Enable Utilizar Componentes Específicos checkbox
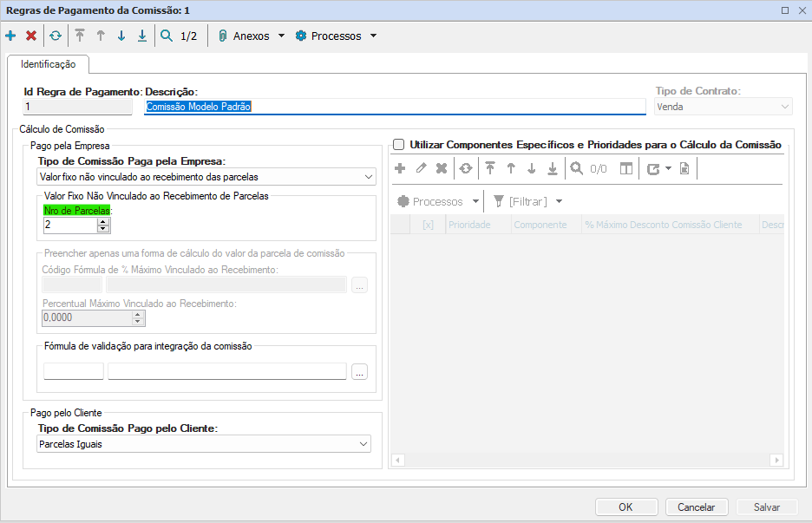Screen dimensions: 812x523 point(399,145)
